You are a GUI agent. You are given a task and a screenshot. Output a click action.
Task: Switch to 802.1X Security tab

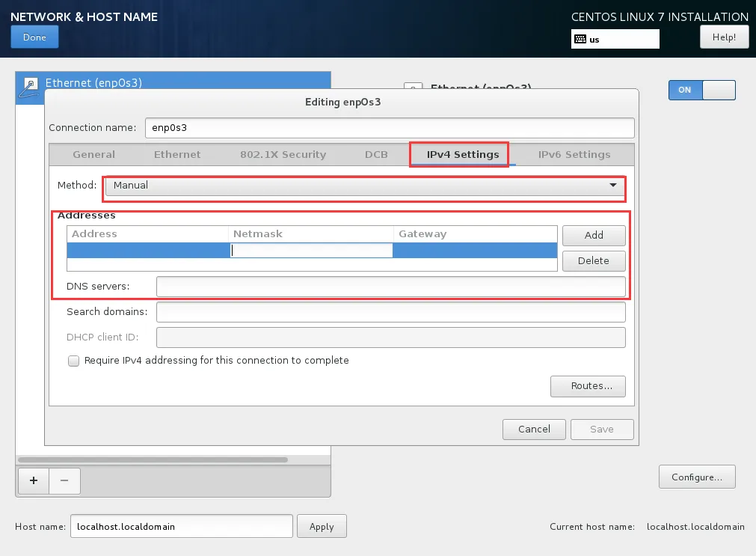tap(283, 154)
